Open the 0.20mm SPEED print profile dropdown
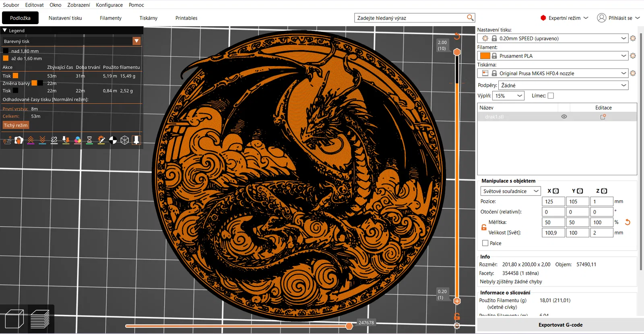This screenshot has width=644, height=334. click(552, 38)
